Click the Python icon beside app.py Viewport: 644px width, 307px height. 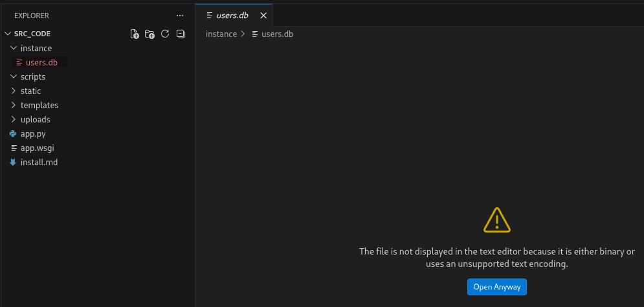coord(13,133)
